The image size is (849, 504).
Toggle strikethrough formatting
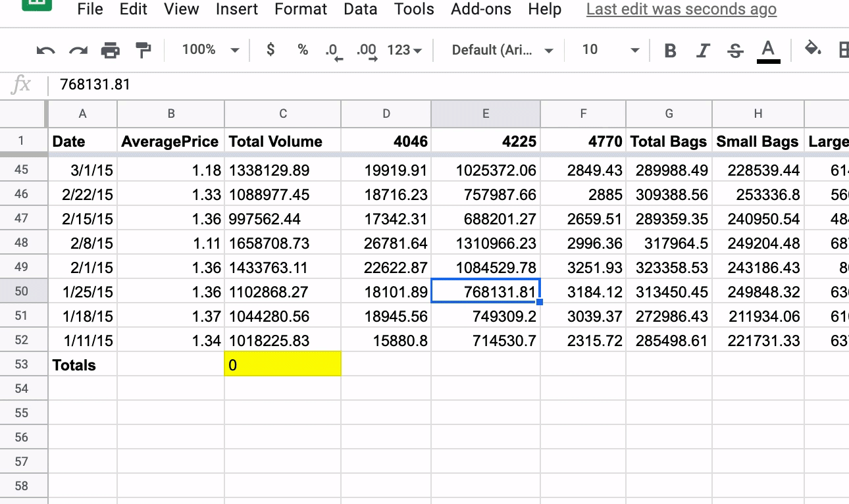click(x=734, y=49)
